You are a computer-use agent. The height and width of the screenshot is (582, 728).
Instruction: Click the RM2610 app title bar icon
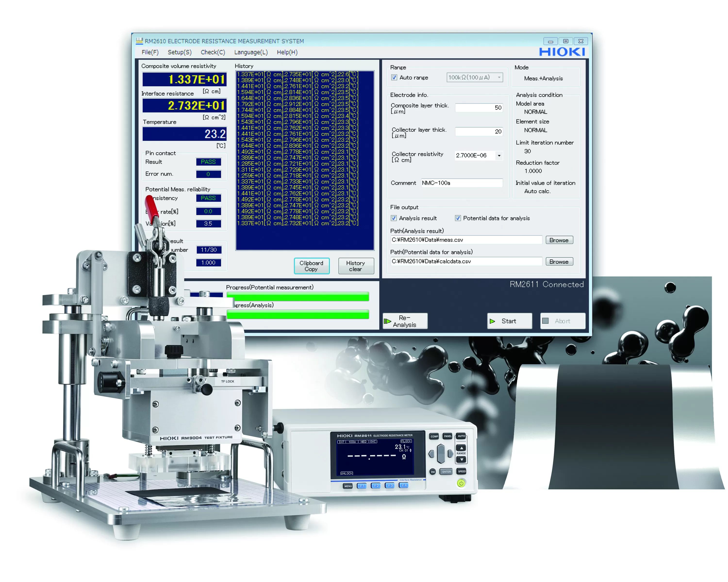[140, 41]
